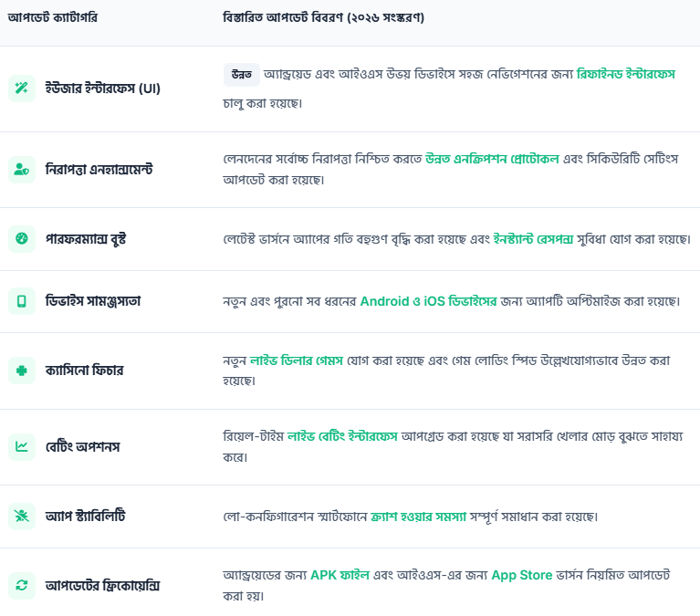700x616 pixels.
Task: Click the 'বিস্তারিত আপডেট বিবরণ' column header
Action: (323, 17)
